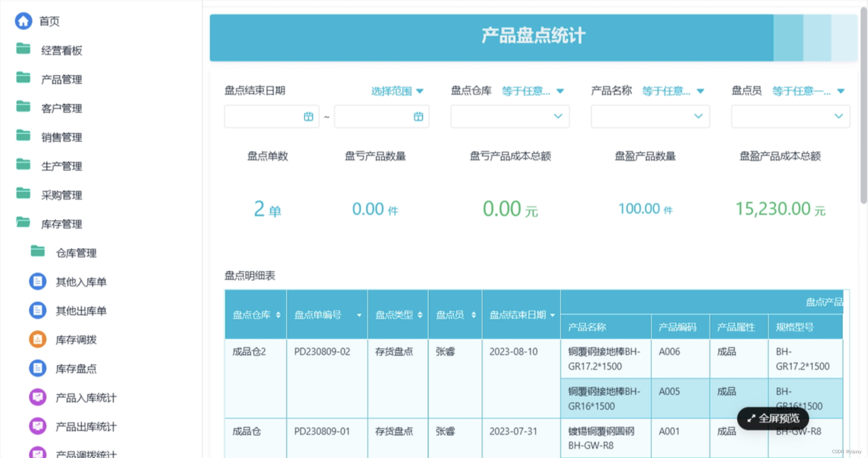Click the 库存盘点 document icon
868x458 pixels.
coord(38,368)
